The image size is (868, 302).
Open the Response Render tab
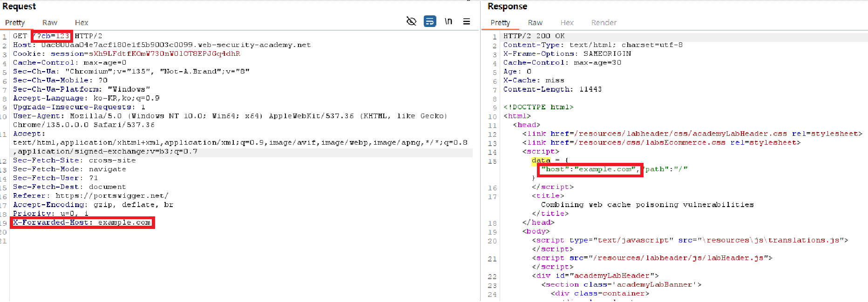[x=604, y=22]
